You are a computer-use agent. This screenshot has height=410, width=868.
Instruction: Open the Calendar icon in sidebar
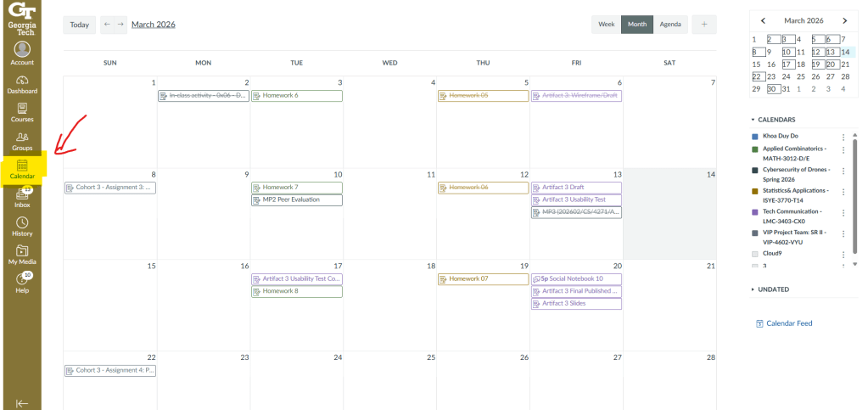22,166
